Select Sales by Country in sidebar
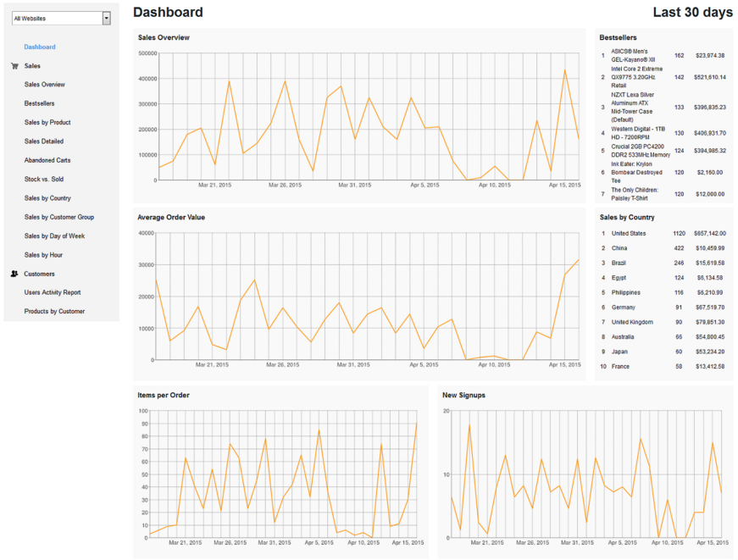The height and width of the screenshot is (560, 738). point(47,198)
